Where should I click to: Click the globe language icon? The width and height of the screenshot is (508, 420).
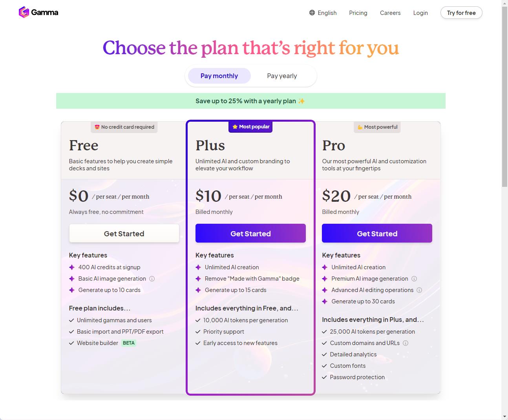pyautogui.click(x=312, y=13)
